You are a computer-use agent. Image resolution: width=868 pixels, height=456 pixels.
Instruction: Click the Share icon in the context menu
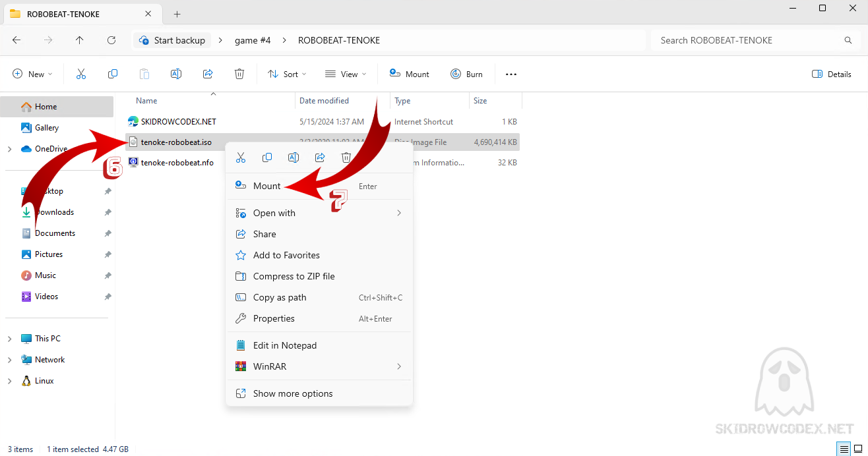[320, 157]
